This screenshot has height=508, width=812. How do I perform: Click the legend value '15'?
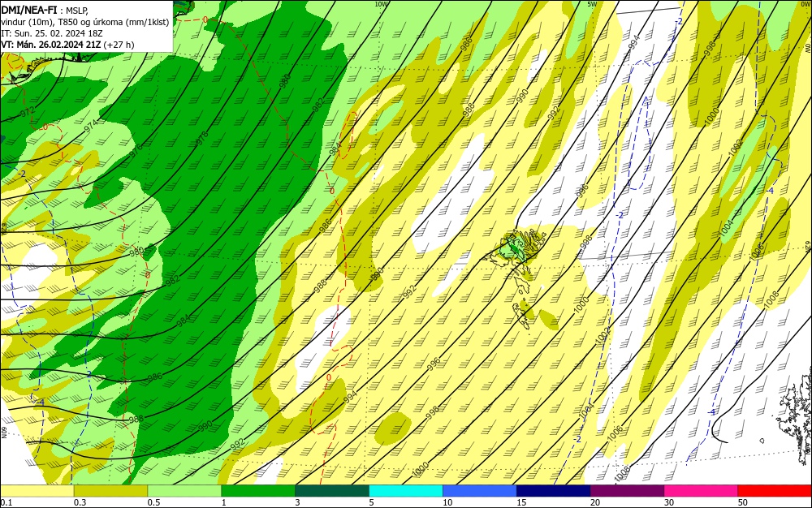[521, 502]
